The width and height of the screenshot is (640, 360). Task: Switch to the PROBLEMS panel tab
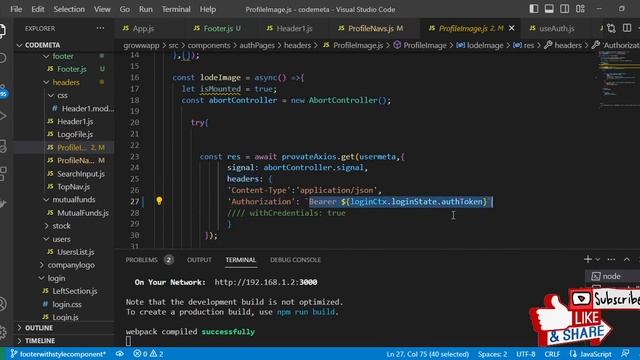(141, 260)
